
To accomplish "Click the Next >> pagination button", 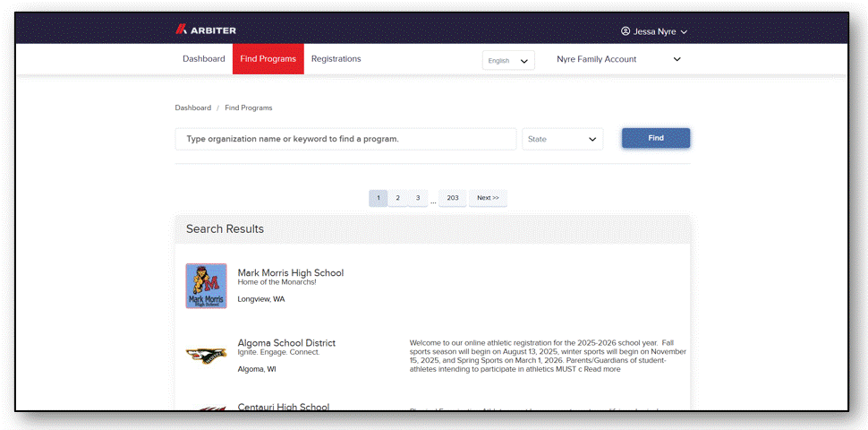I will pos(488,198).
